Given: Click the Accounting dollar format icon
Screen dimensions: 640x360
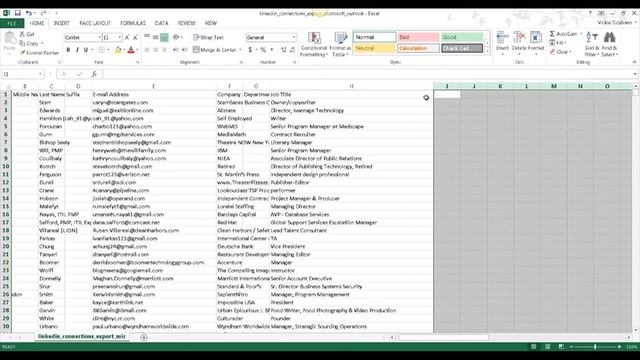Looking at the screenshot, I should 250,50.
